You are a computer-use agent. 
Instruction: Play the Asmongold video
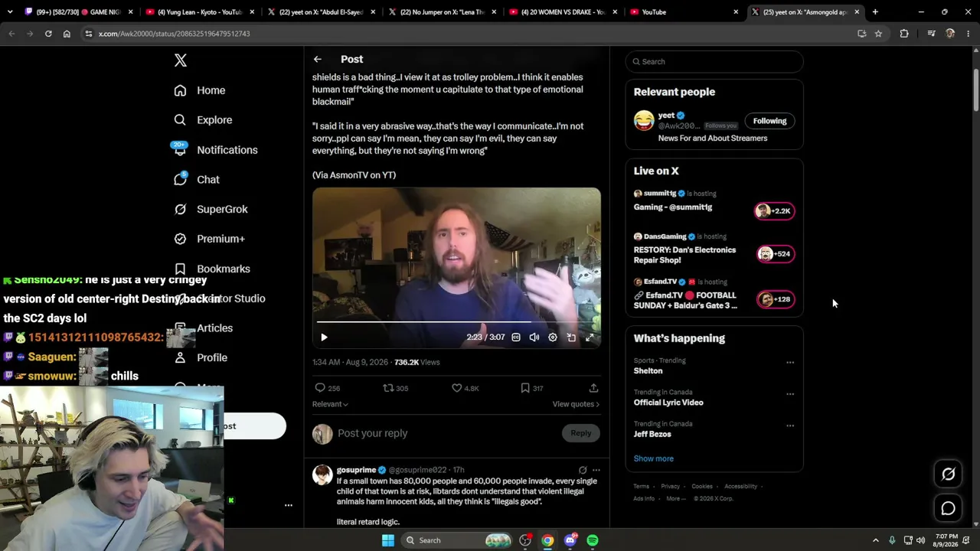point(324,337)
